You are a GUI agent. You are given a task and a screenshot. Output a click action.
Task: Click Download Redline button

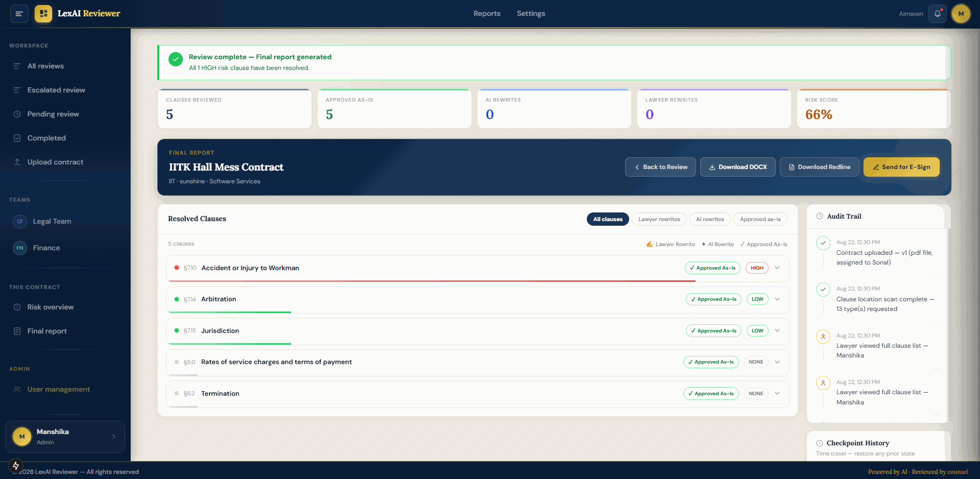pyautogui.click(x=819, y=167)
